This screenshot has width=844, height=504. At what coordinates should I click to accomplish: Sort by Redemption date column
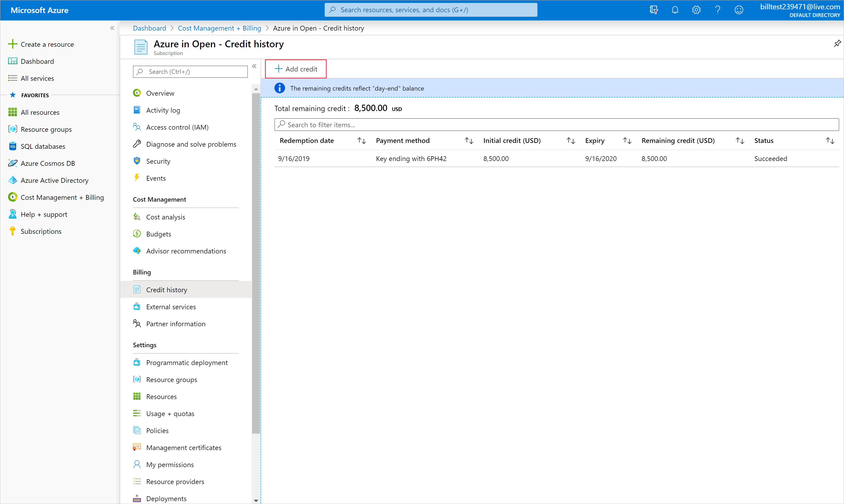(x=361, y=141)
